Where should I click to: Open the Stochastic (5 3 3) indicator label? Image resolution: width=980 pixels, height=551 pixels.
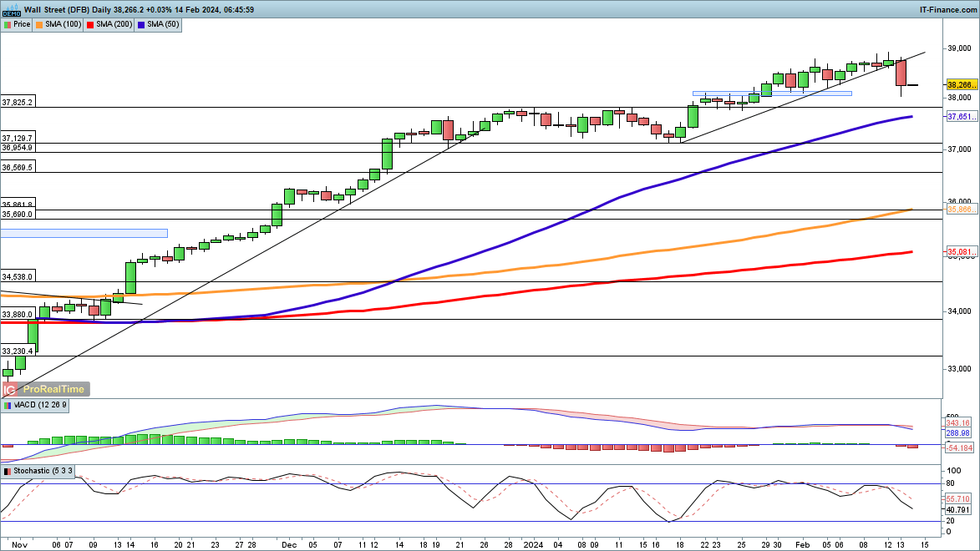coord(43,471)
